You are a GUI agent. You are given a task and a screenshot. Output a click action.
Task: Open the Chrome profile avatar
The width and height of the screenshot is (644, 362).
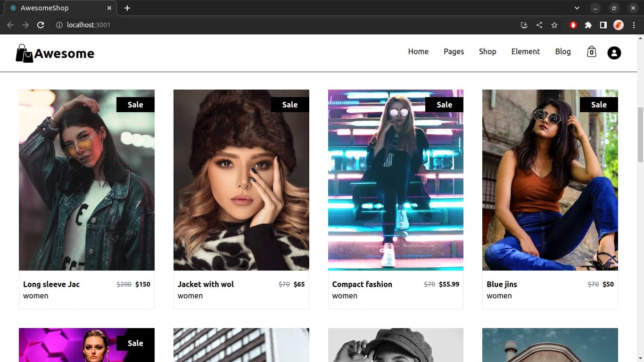[619, 25]
